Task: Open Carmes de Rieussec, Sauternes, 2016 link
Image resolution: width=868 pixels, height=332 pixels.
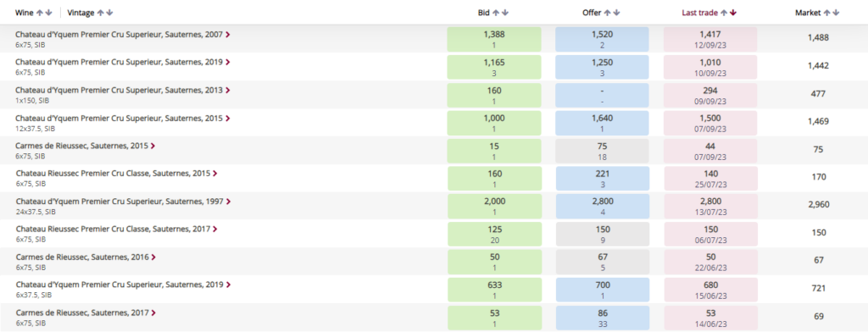Action: pyautogui.click(x=82, y=257)
